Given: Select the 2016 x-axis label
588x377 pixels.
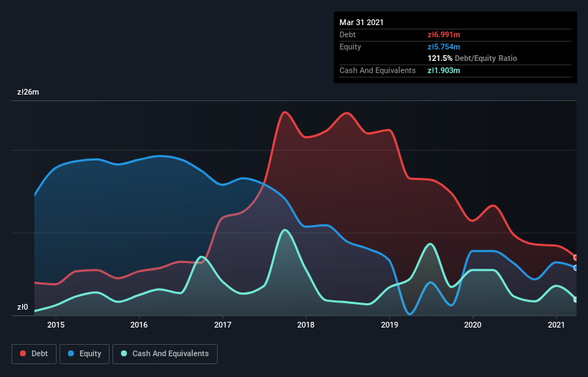Looking at the screenshot, I should [139, 325].
